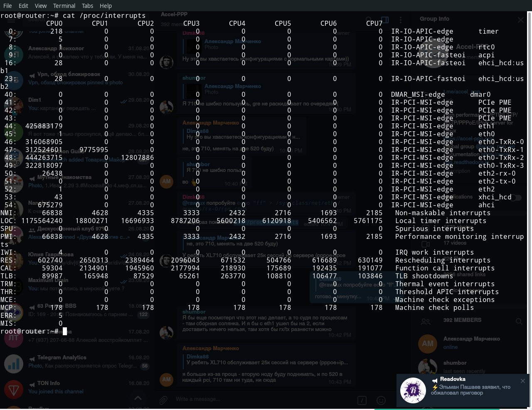Viewport: 532px width, 410px height.
Task: Open the File menu in terminal
Action: point(7,6)
